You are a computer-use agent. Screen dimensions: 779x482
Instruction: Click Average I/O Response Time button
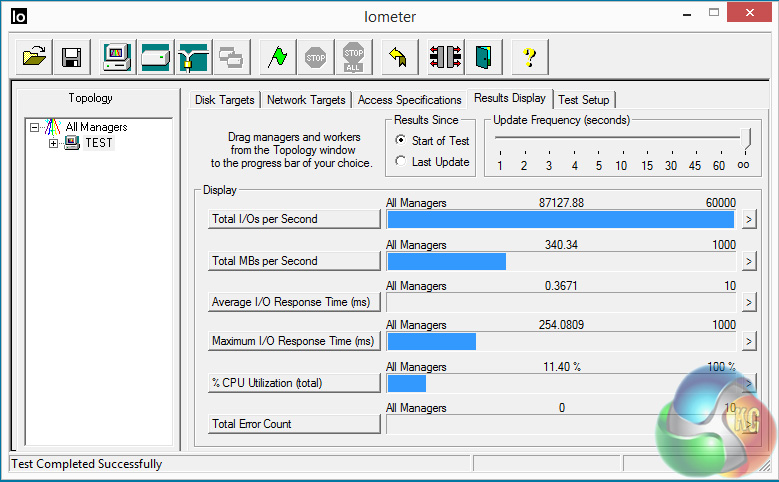[294, 302]
